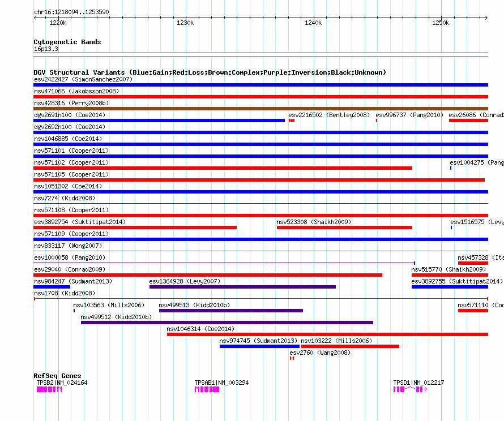Screen dimensions: 504x421
Task: Select the short blue nsv984247 (Sudmant2013) bar
Action: pyautogui.click(x=52, y=287)
